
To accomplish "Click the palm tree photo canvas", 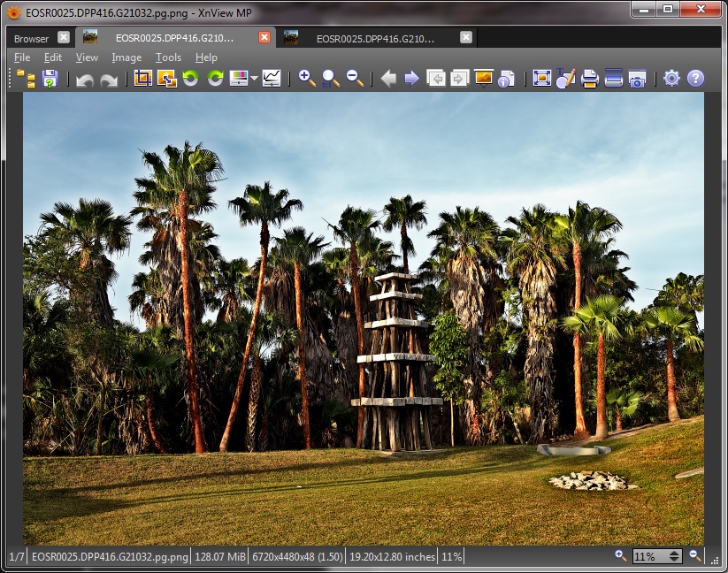I will click(x=363, y=318).
